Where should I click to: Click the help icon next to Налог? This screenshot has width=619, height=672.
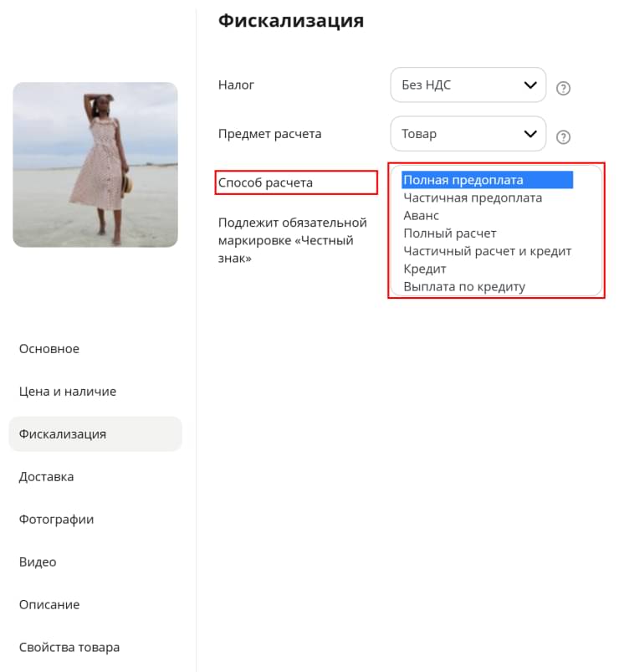(563, 88)
